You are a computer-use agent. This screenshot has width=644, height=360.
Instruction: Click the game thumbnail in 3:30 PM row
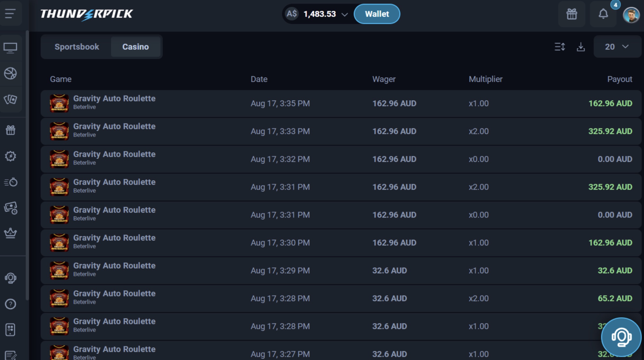point(59,243)
